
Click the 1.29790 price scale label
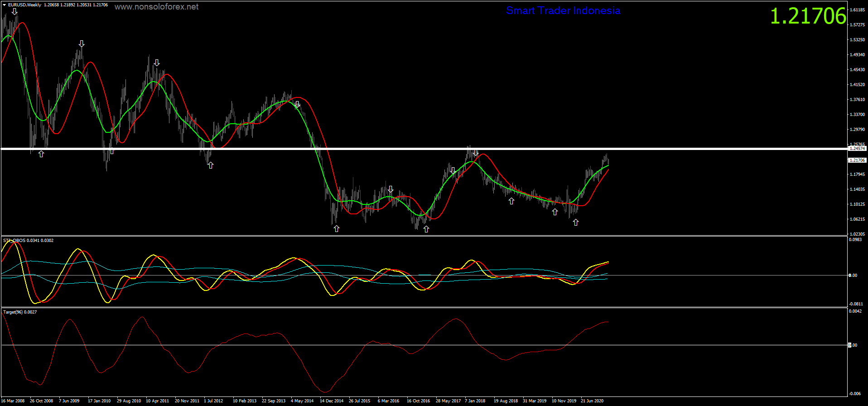858,130
